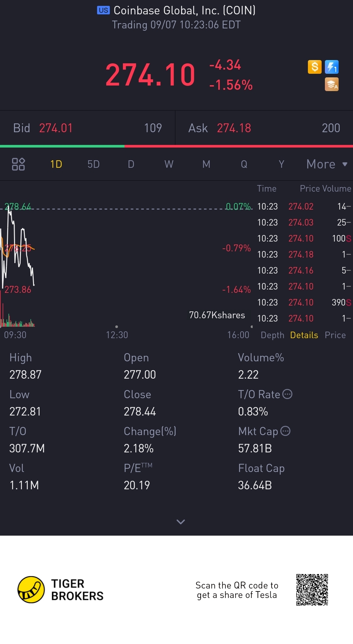
Task: Switch to the Y yearly chart
Action: (x=281, y=164)
